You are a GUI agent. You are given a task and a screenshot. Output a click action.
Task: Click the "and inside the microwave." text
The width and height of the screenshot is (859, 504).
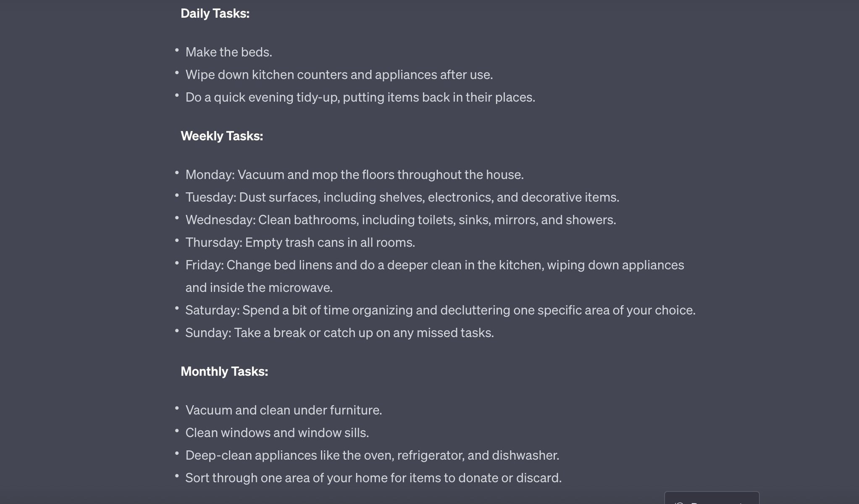259,288
